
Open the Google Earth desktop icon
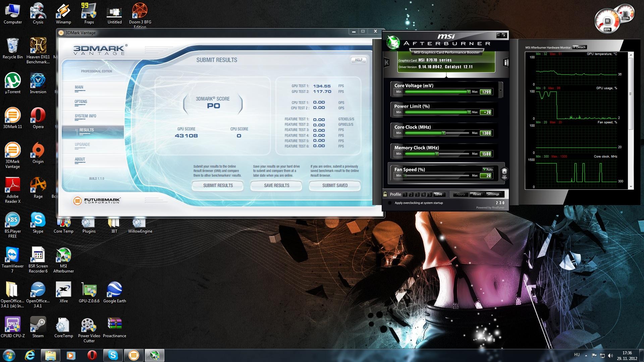pos(114,293)
